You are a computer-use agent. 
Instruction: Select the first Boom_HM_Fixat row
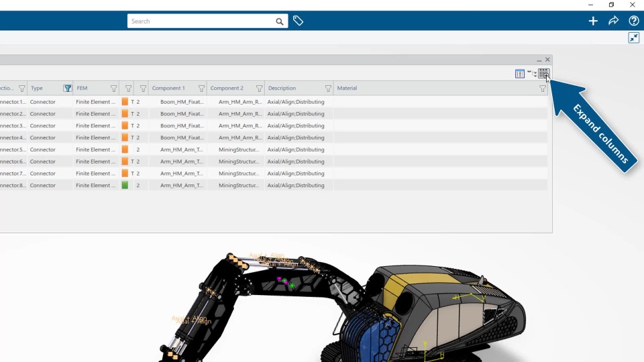(x=274, y=102)
